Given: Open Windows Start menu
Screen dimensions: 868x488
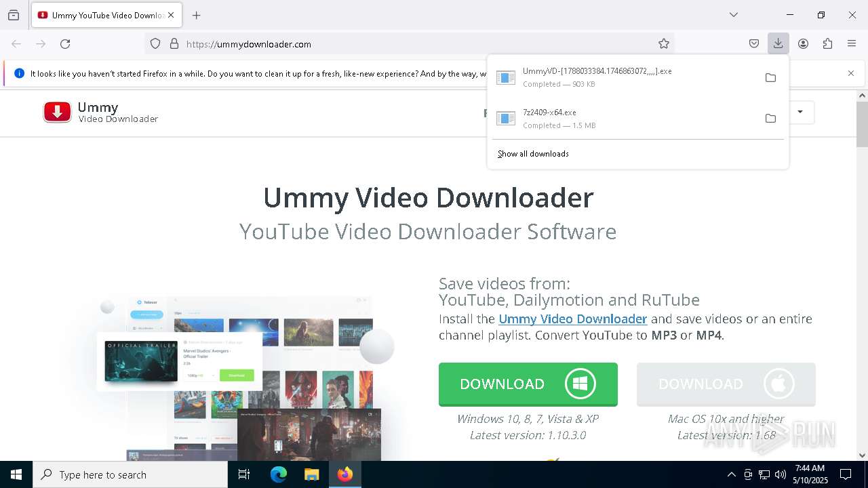Looking at the screenshot, I should tap(16, 474).
